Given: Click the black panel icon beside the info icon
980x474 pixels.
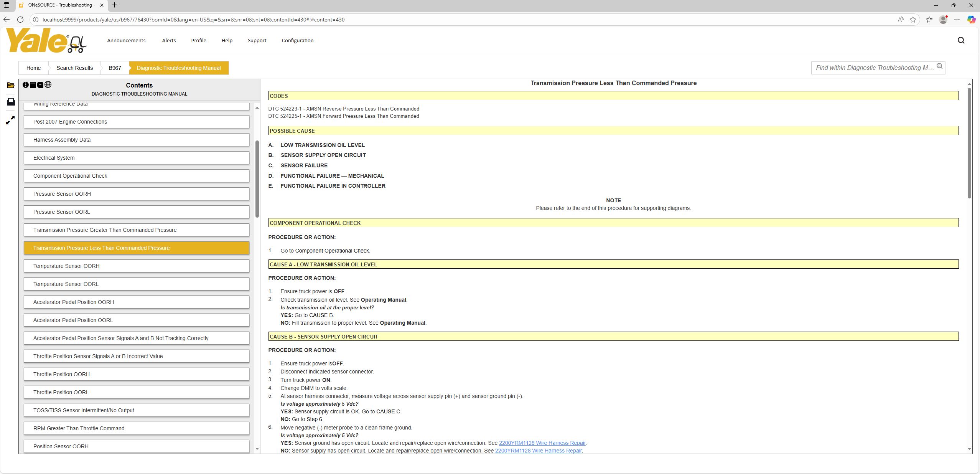Looking at the screenshot, I should (33, 85).
